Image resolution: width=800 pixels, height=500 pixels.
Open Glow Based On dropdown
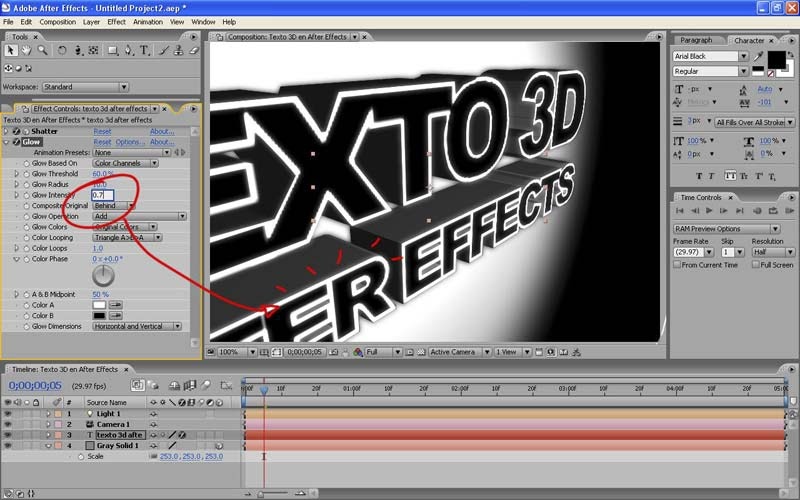126,163
